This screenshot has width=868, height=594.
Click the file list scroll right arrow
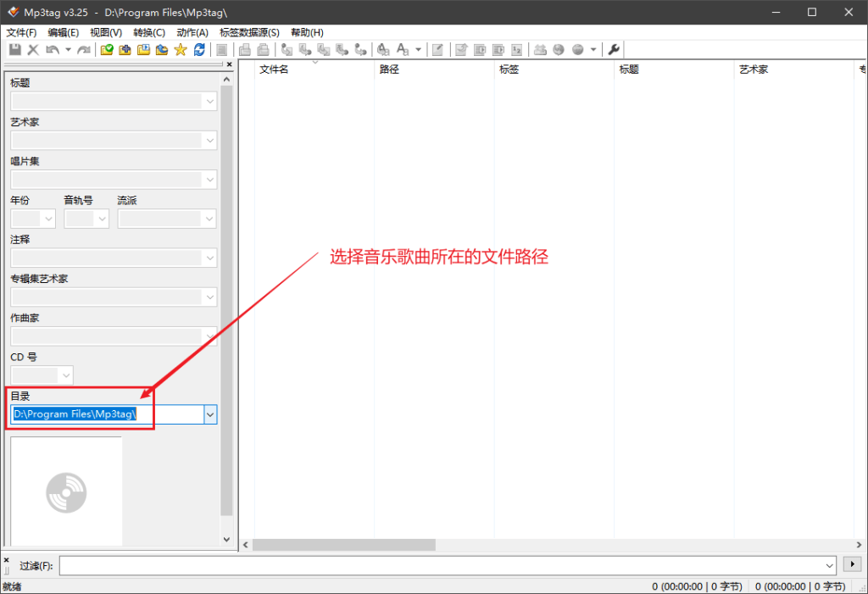tap(859, 545)
